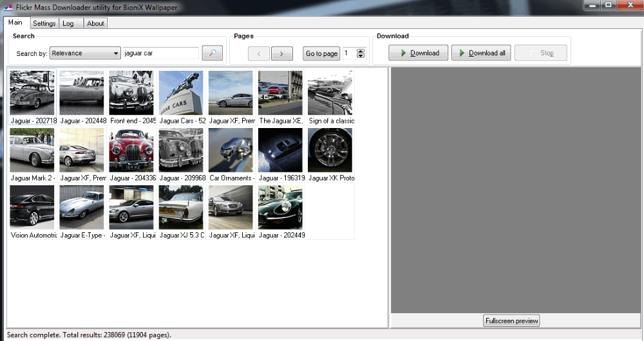Open the Search by Relevance dropdown

85,53
